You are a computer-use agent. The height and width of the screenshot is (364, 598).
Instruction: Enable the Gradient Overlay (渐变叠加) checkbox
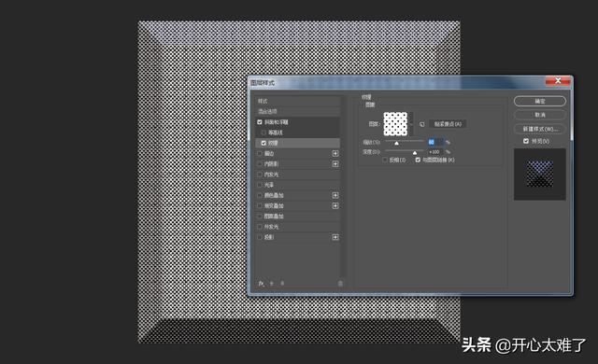pyautogui.click(x=260, y=205)
